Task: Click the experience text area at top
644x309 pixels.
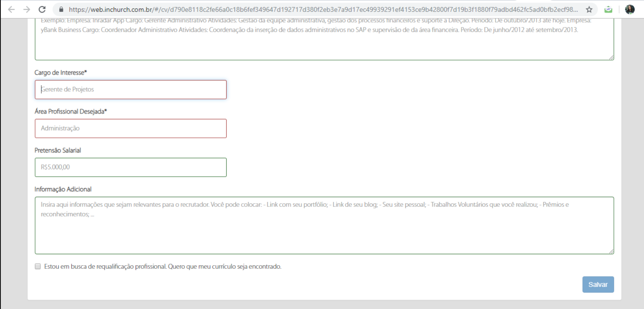Action: (x=324, y=39)
